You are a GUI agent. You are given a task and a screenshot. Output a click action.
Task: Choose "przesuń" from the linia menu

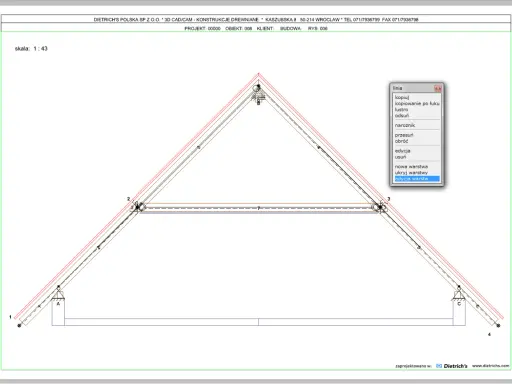(x=404, y=135)
